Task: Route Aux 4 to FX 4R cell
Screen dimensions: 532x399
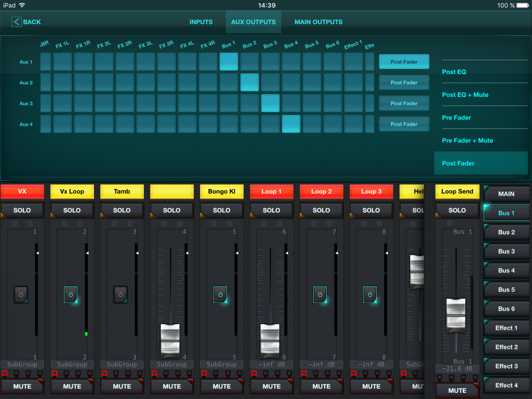Action: point(208,124)
